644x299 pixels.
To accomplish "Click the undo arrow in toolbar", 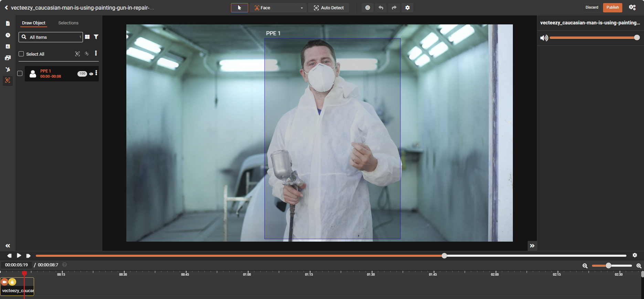I will click(381, 8).
